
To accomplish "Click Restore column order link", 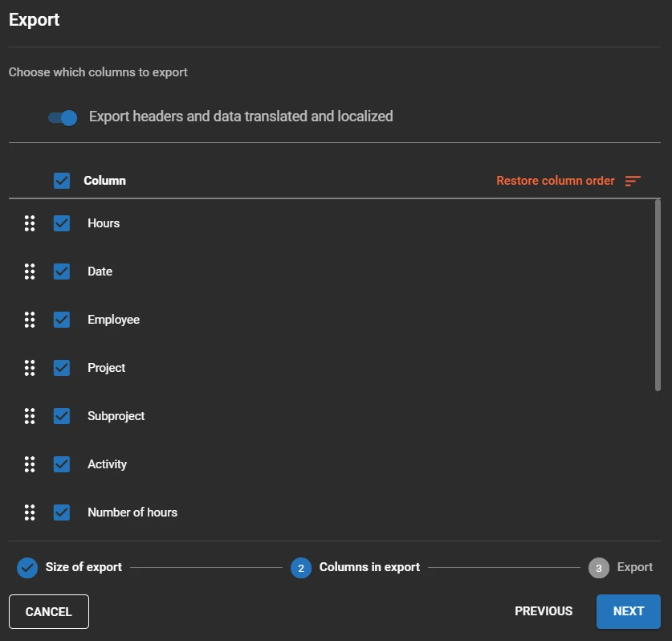I will (x=556, y=181).
